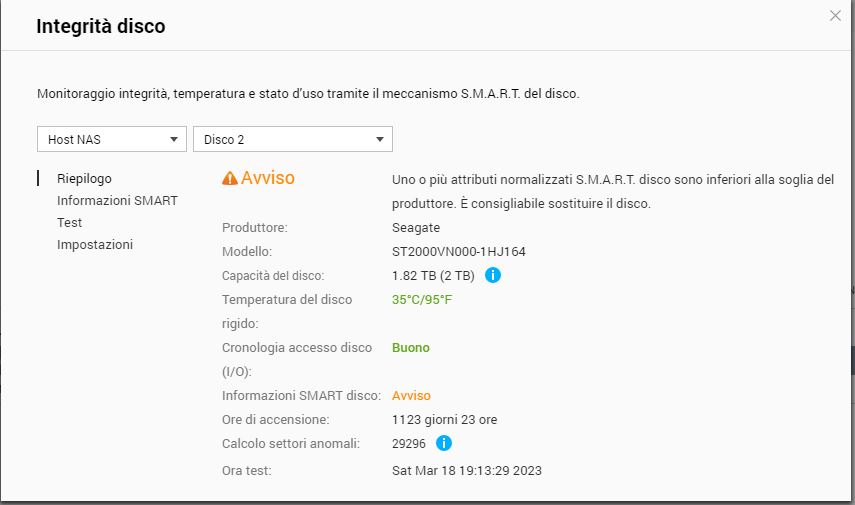855x505 pixels.
Task: Expand the Disco 2 disk selector
Action: pos(292,139)
